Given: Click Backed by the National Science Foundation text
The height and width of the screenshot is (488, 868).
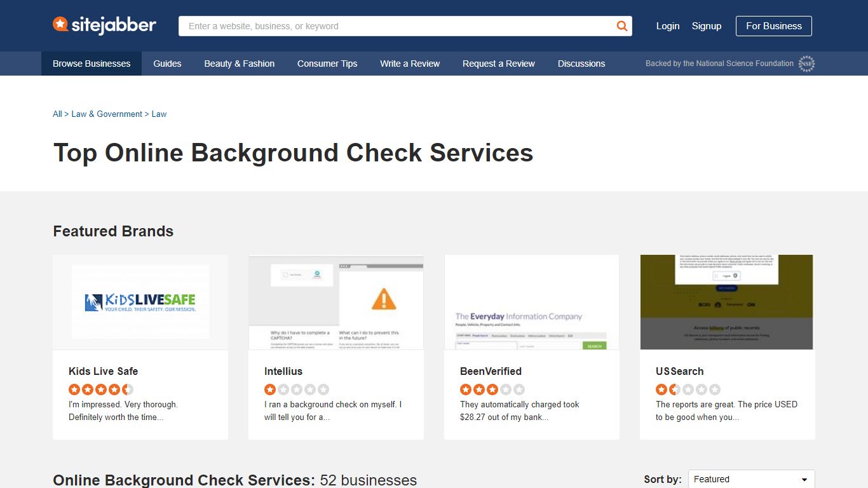Looking at the screenshot, I should coord(719,64).
